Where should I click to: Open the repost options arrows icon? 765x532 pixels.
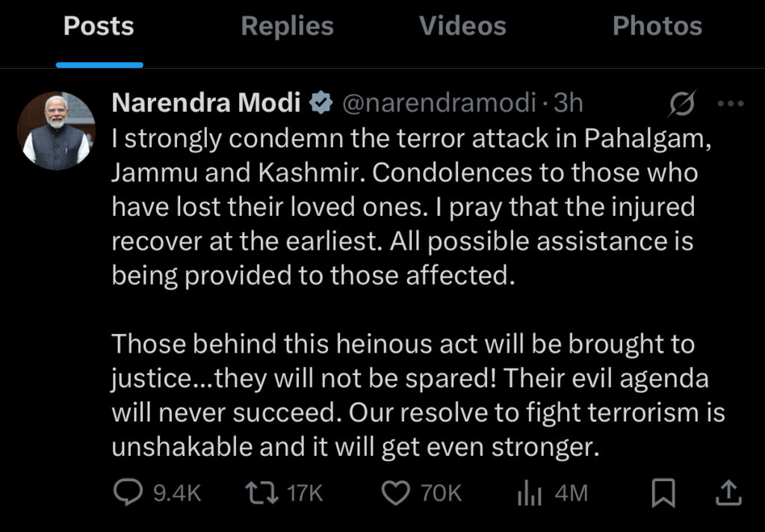pyautogui.click(x=262, y=492)
